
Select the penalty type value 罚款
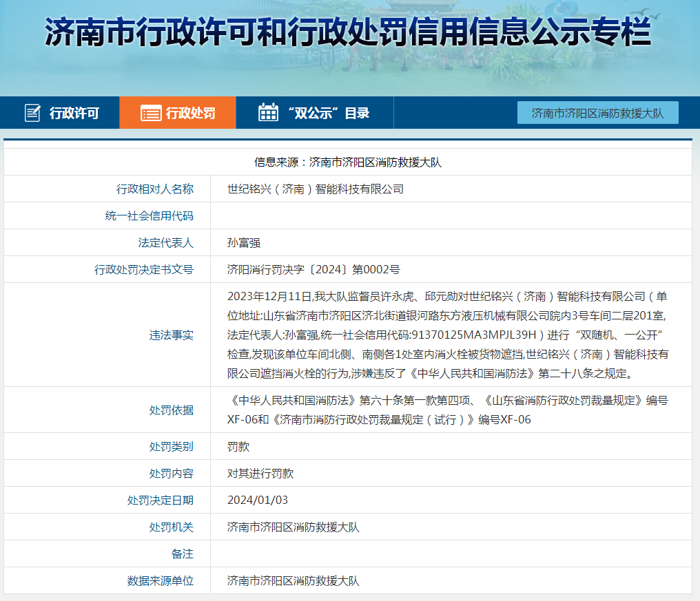click(x=238, y=447)
